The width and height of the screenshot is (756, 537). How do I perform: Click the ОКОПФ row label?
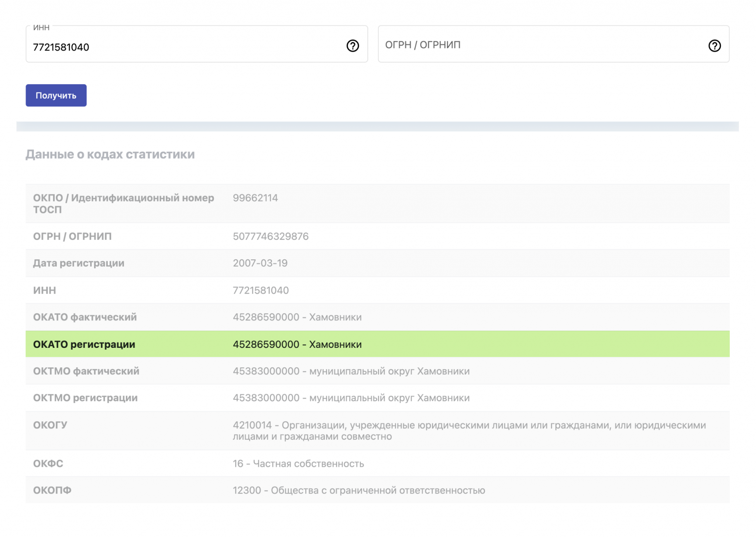(52, 491)
